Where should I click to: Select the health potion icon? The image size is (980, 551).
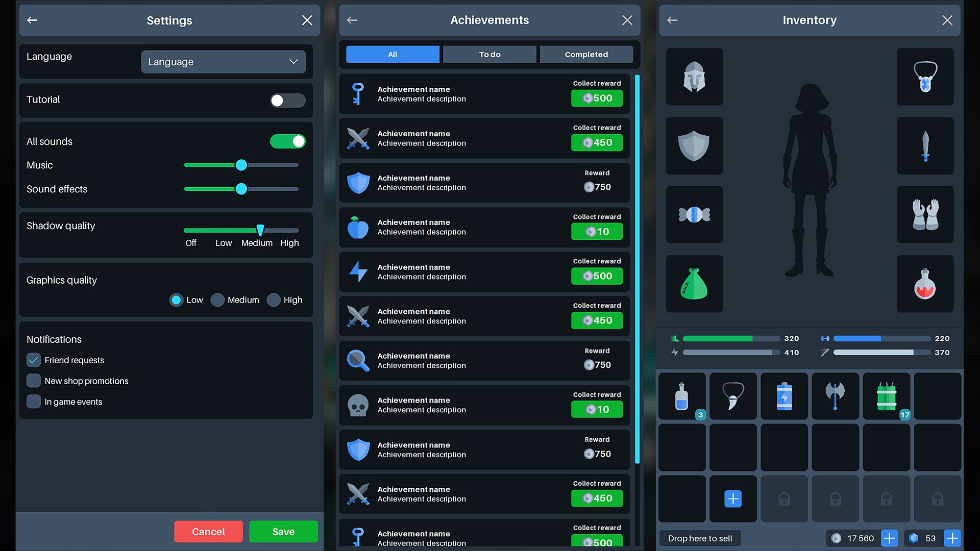(925, 284)
